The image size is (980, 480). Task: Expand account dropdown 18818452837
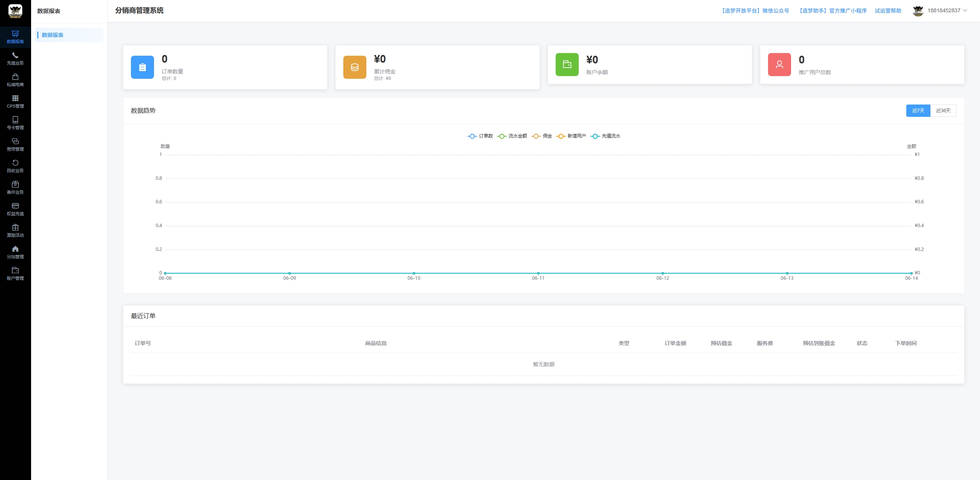tap(940, 11)
